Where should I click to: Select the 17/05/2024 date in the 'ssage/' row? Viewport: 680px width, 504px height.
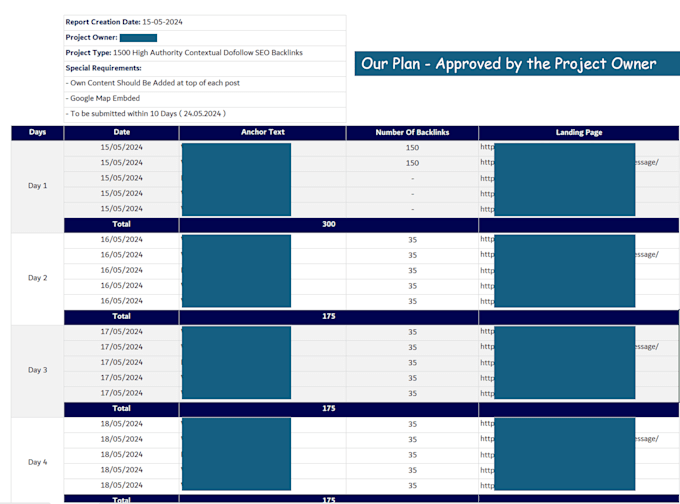121,347
